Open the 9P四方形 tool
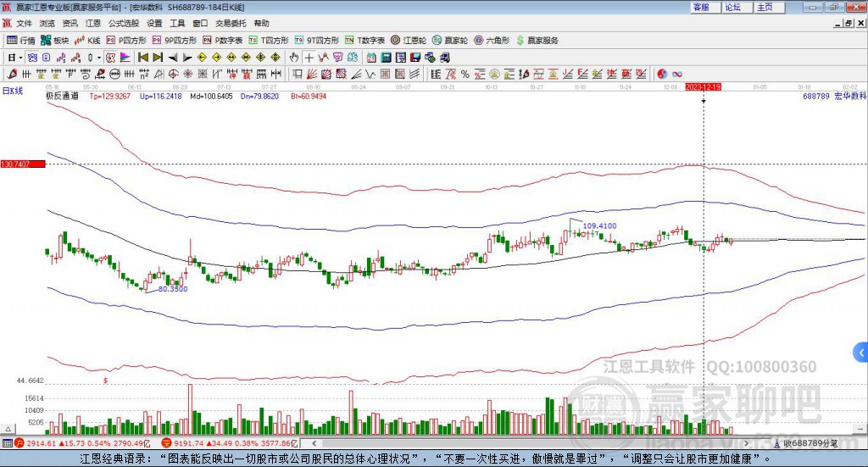This screenshot has height=467, width=868. [x=175, y=41]
